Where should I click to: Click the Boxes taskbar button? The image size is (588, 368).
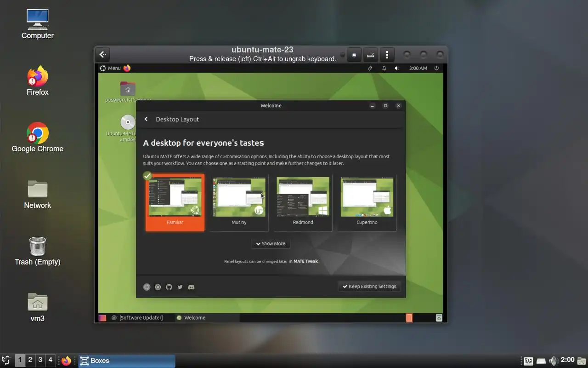(x=127, y=361)
